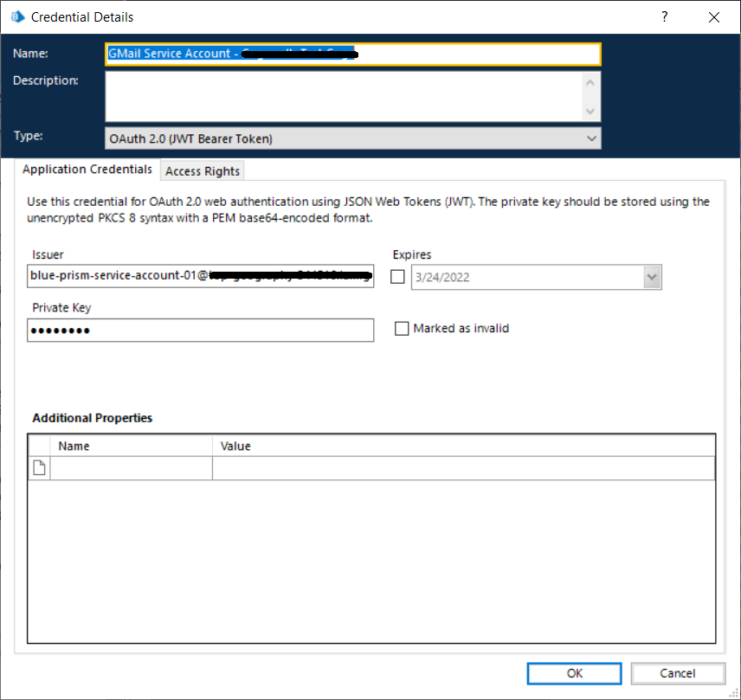Click the Cancel button
Screen dimensions: 741x700
[x=677, y=673]
